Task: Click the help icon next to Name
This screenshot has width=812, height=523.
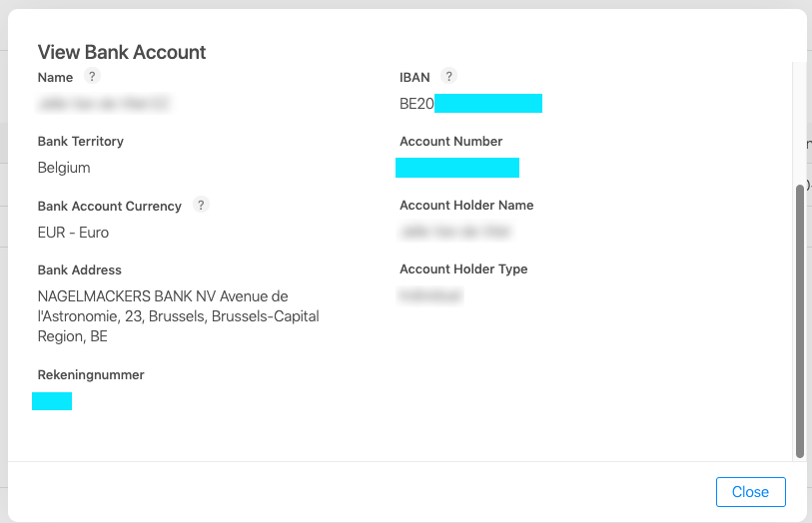Action: tap(92, 76)
